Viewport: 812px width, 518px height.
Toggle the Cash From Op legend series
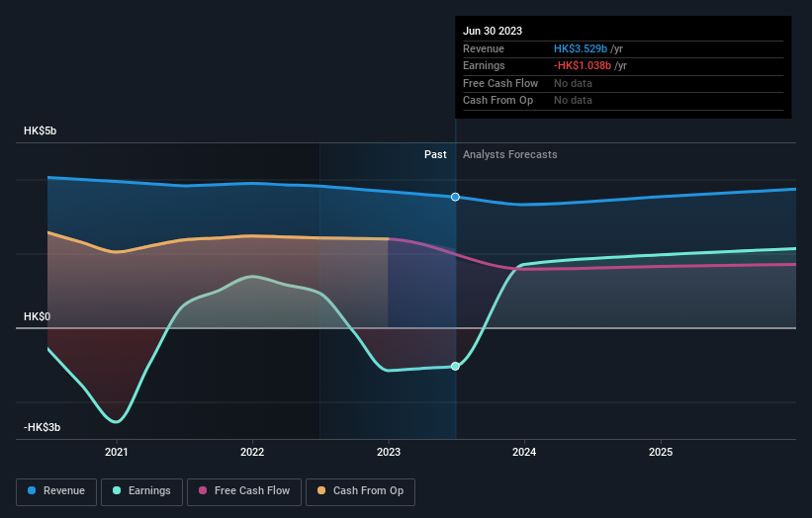[x=360, y=491]
